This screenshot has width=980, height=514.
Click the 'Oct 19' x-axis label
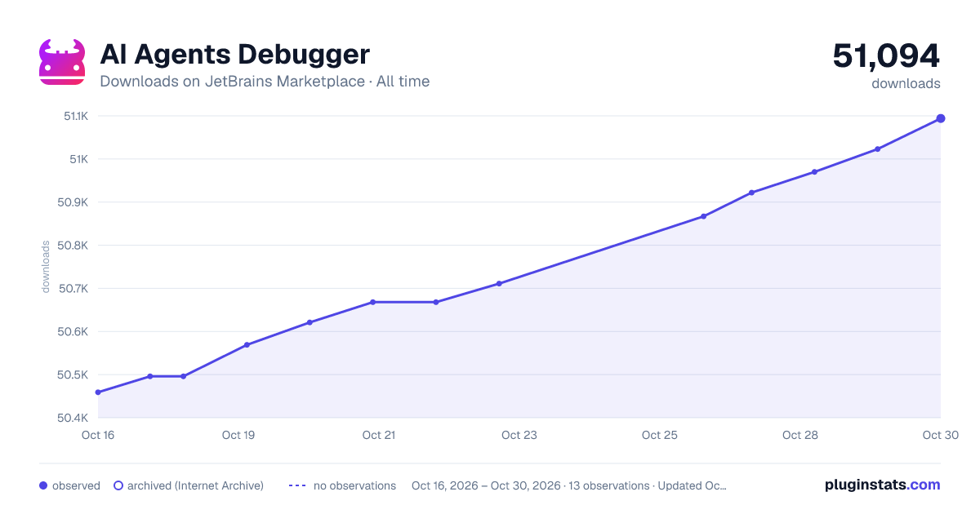(x=238, y=435)
